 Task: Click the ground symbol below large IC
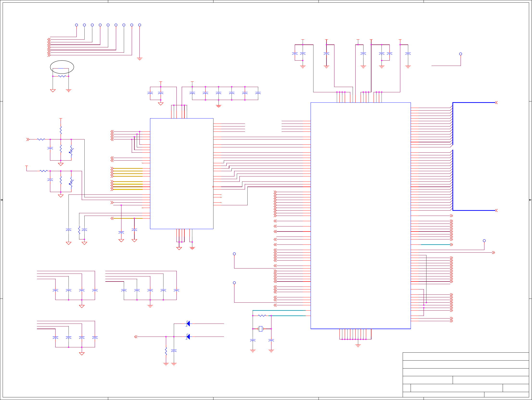click(x=358, y=346)
